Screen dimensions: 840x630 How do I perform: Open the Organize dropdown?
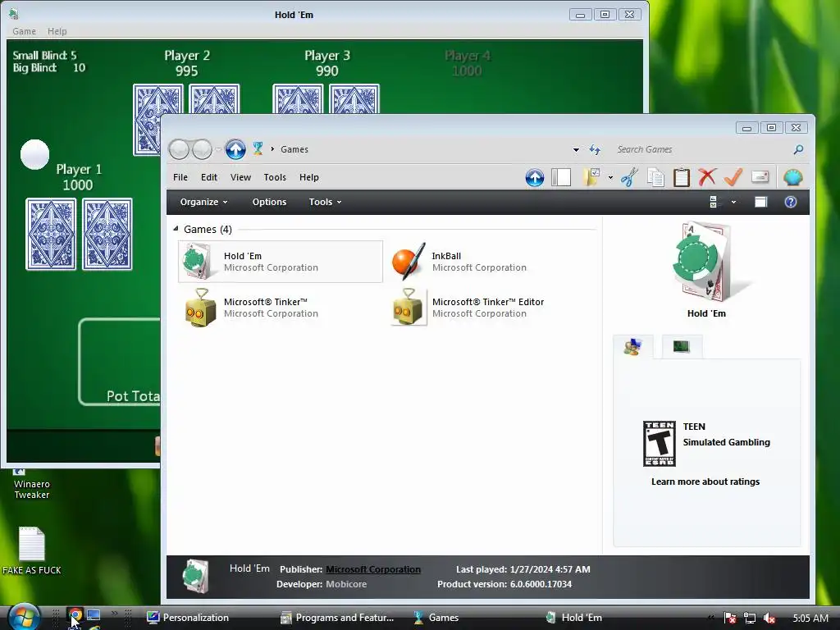[x=203, y=202]
